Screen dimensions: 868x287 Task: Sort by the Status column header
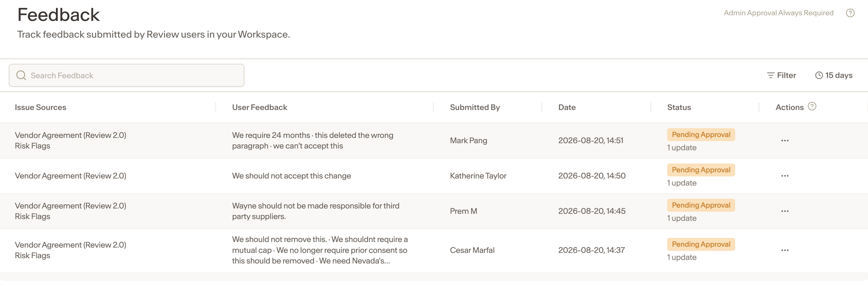(679, 107)
